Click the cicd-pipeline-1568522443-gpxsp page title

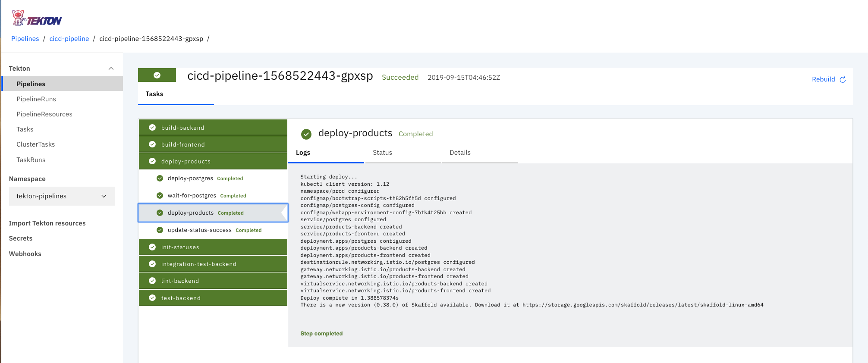coord(280,76)
